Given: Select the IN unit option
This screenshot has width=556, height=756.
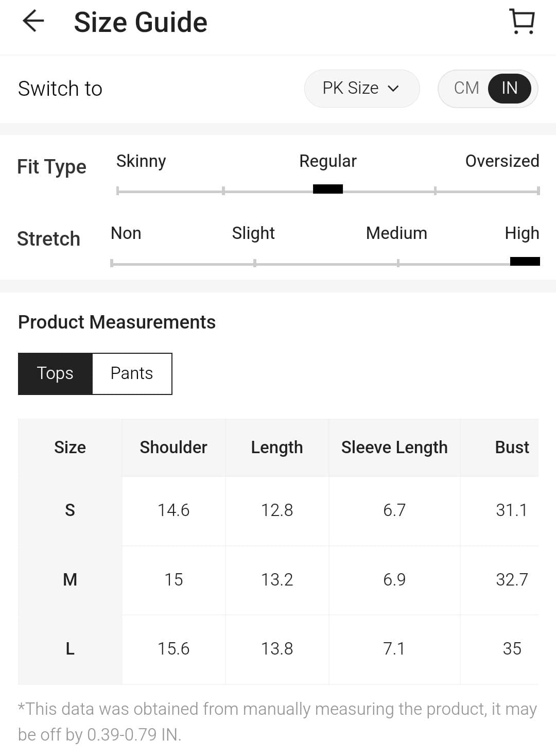Looking at the screenshot, I should 509,88.
